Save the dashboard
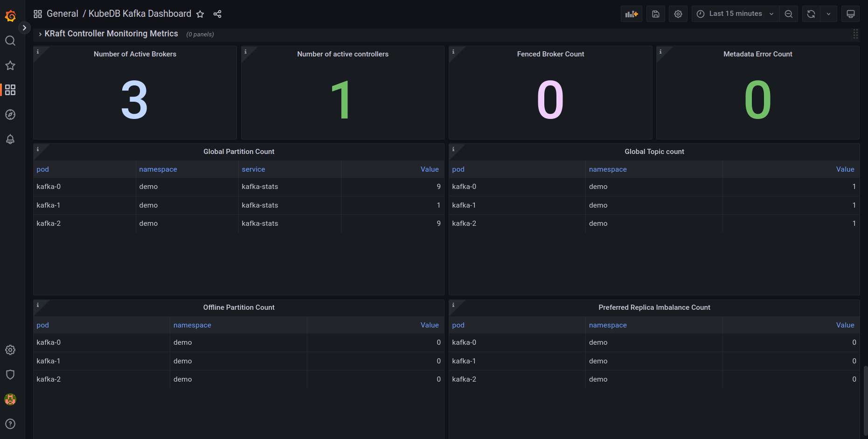 coord(656,14)
